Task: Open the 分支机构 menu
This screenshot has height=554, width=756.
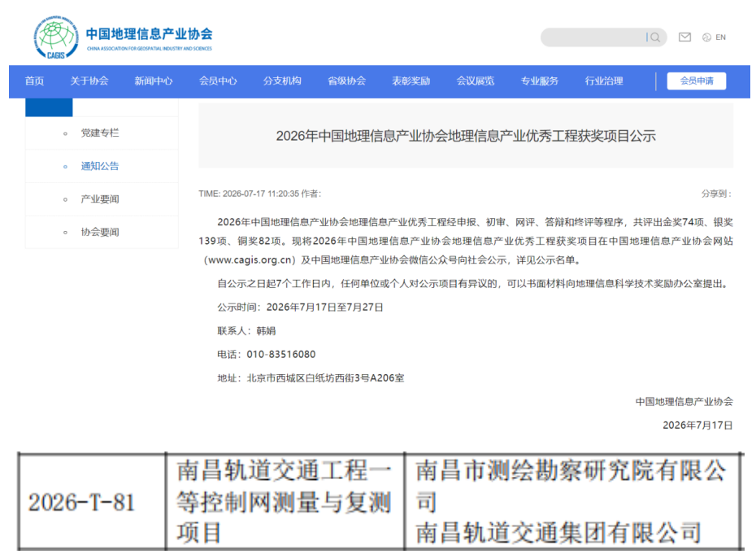Action: [282, 81]
